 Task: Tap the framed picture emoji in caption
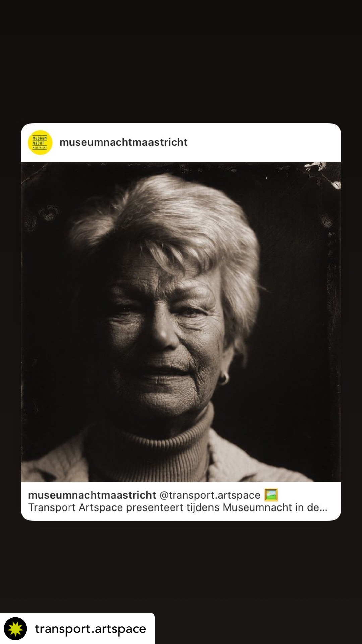[271, 495]
